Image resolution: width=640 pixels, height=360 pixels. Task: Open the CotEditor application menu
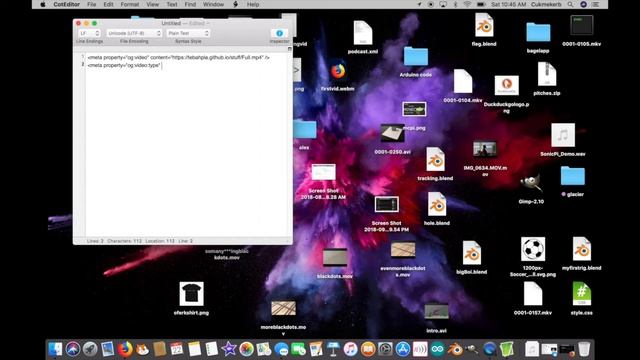pos(66,4)
